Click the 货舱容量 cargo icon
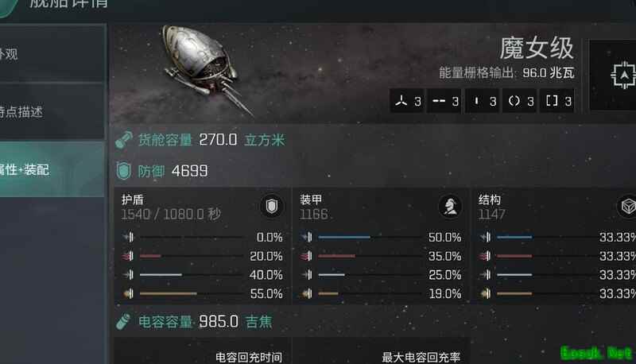This screenshot has height=364, width=636. point(124,140)
